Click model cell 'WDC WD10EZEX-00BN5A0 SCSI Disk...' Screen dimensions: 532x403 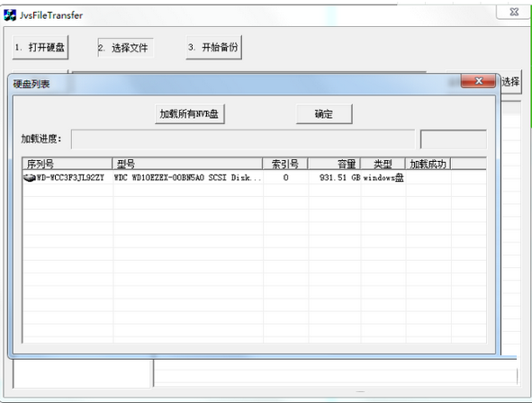tap(187, 177)
